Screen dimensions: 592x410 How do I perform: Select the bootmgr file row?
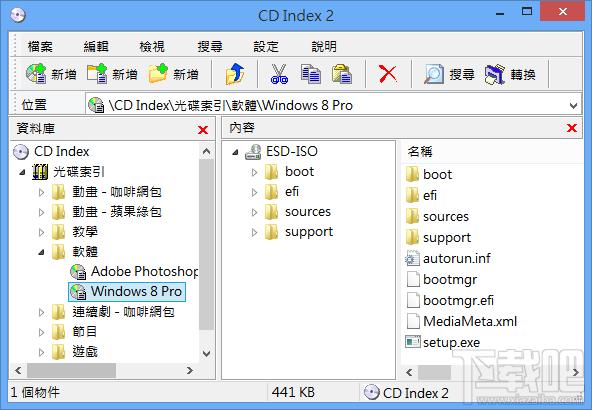(450, 280)
